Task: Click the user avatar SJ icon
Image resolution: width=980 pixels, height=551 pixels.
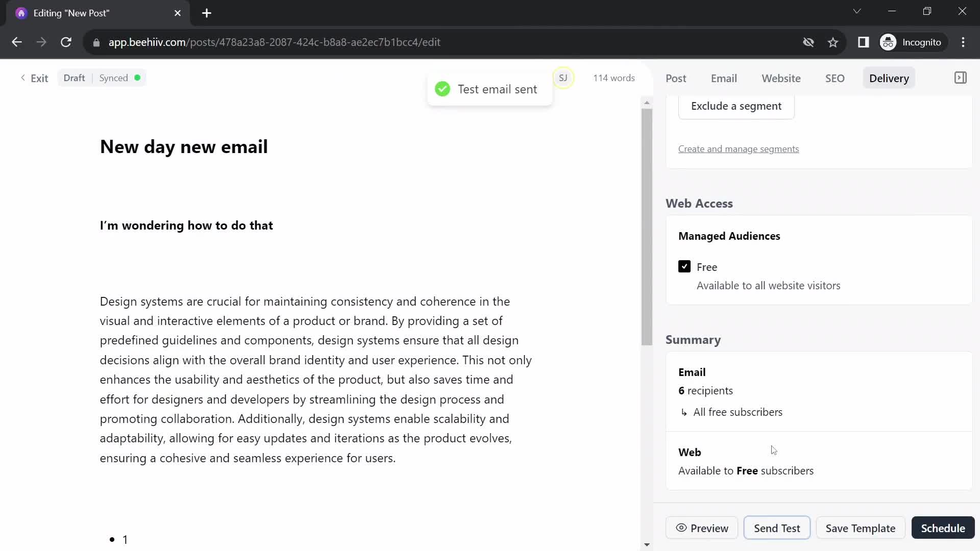Action: [562, 78]
